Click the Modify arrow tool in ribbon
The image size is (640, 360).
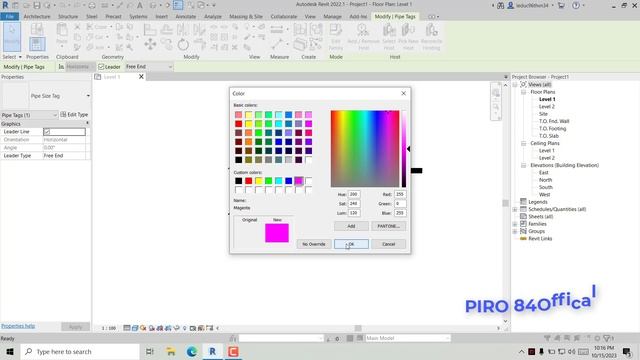pyautogui.click(x=11, y=37)
